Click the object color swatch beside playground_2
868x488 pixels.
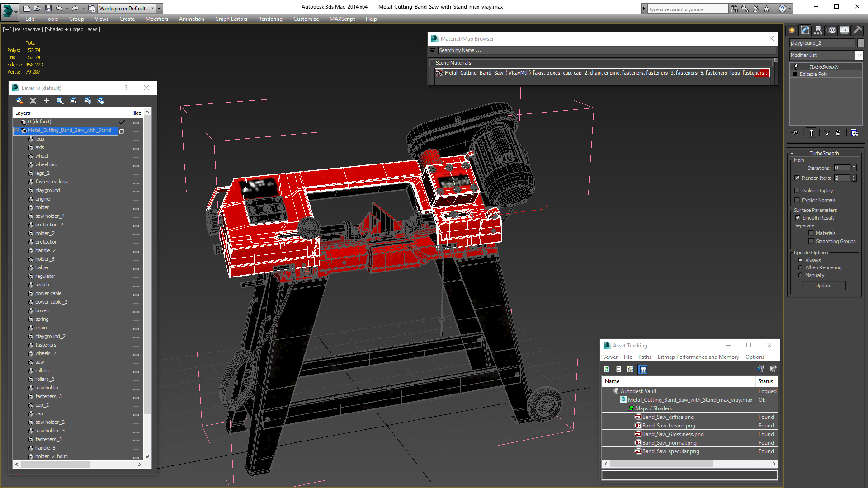pyautogui.click(x=861, y=43)
